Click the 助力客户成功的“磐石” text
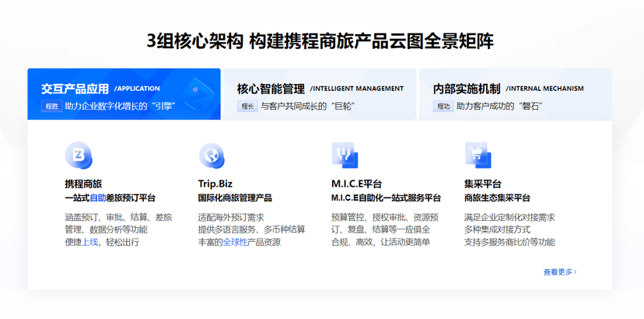 499,106
